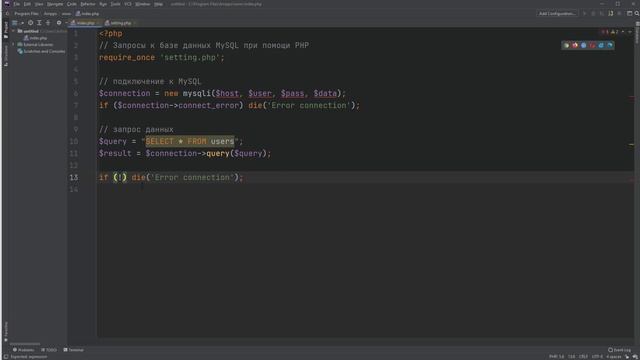Open the Problems tool window
Viewport: 640px width, 360px height.
click(24, 350)
